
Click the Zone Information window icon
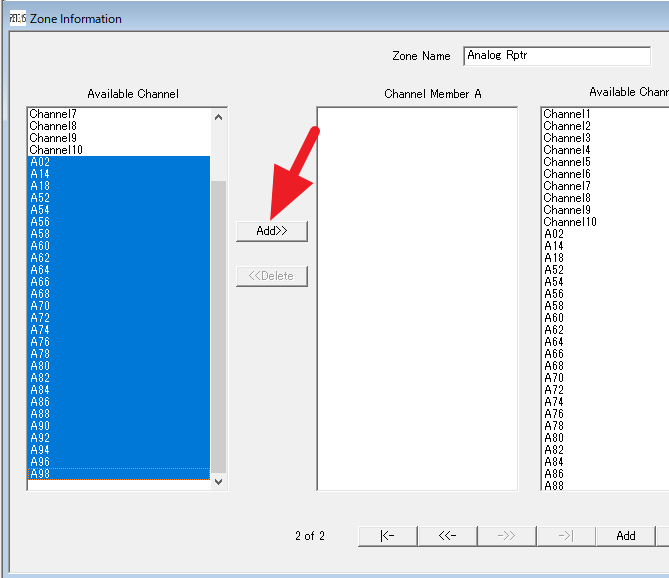(17, 18)
